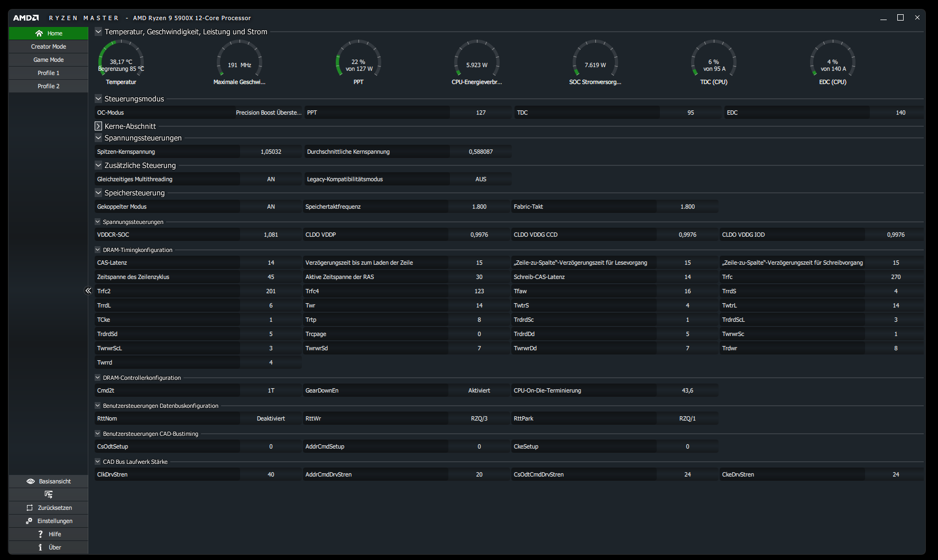Image resolution: width=938 pixels, height=560 pixels.
Task: Switch to Game Mode
Action: coord(49,60)
